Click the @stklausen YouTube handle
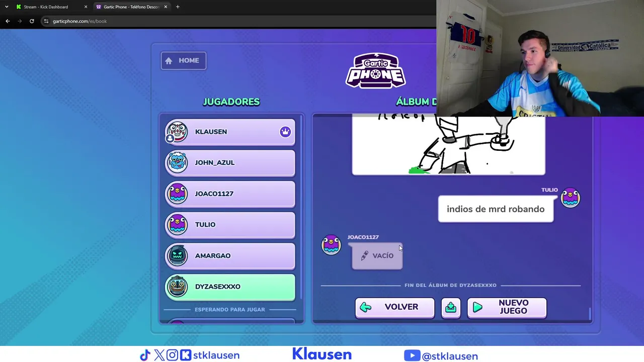This screenshot has height=362, width=644. [x=450, y=356]
